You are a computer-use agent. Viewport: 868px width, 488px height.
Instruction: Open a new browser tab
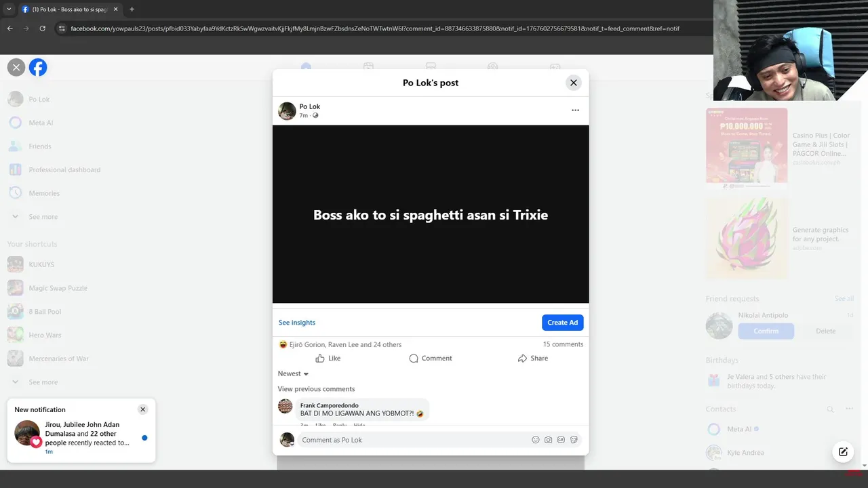132,9
